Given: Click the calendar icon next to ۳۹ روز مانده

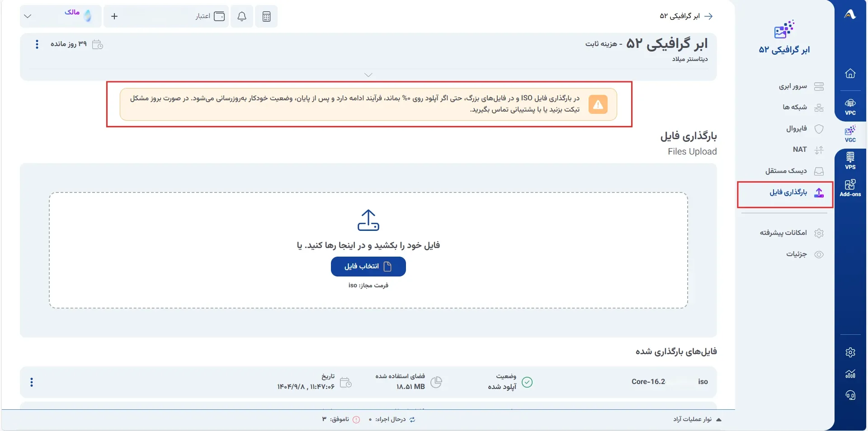Looking at the screenshot, I should 98,44.
